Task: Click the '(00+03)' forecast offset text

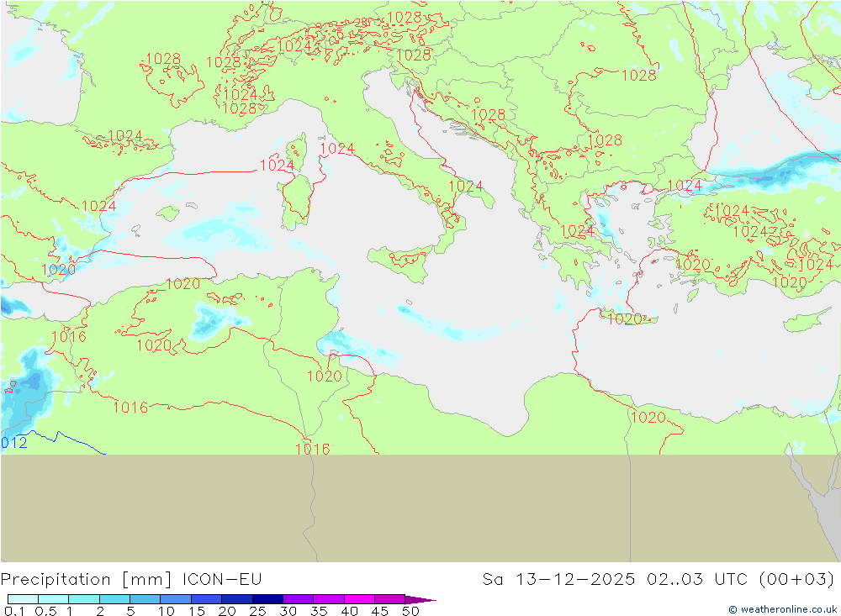Action: pos(797,580)
